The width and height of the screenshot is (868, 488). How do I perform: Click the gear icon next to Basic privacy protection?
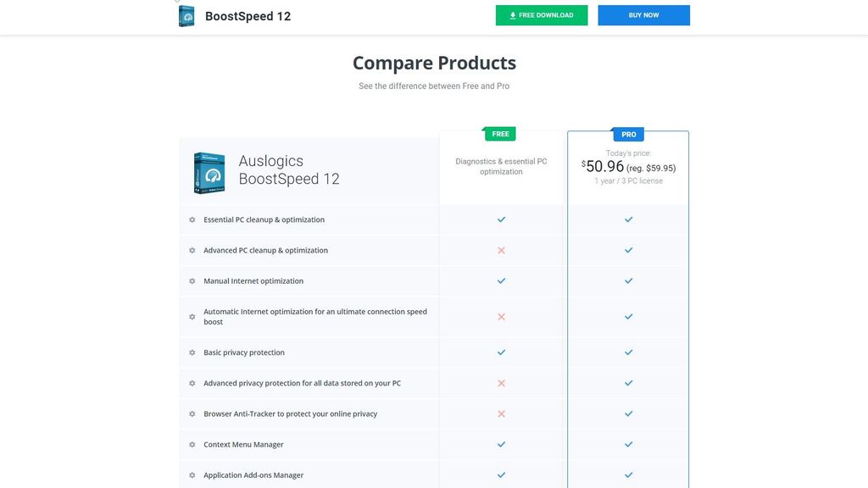click(192, 352)
